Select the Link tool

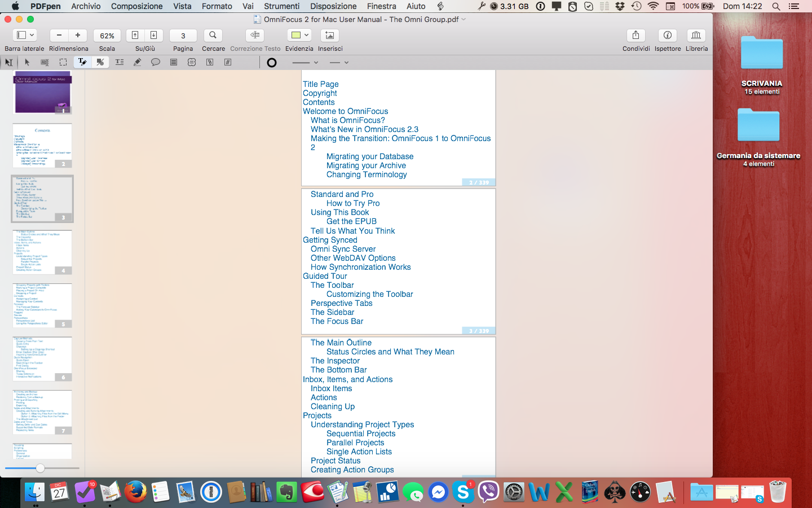tap(210, 62)
